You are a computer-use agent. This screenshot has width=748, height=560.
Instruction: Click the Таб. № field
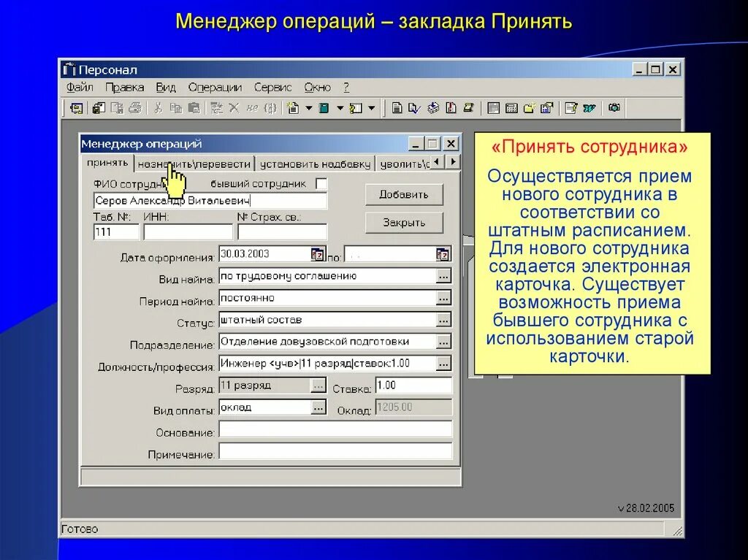[116, 232]
